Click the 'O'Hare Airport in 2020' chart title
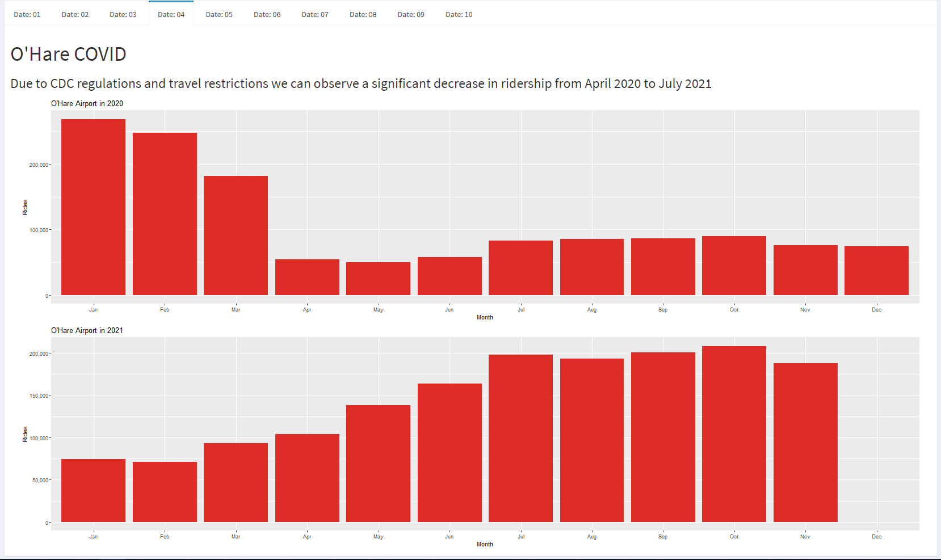941x560 pixels. click(x=87, y=103)
